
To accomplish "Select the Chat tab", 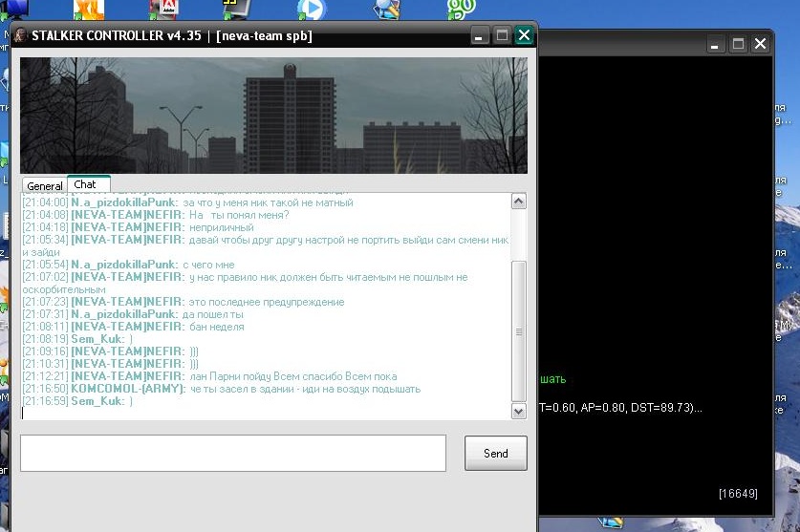I will [x=86, y=184].
